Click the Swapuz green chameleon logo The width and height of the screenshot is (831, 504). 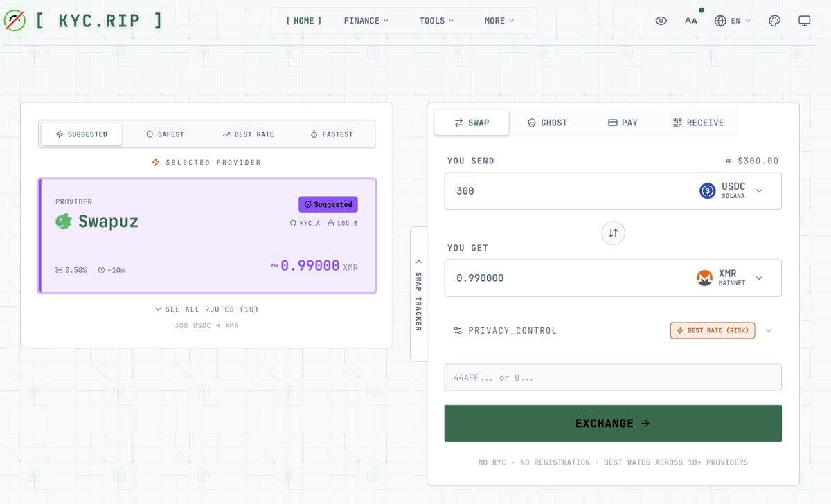click(64, 222)
